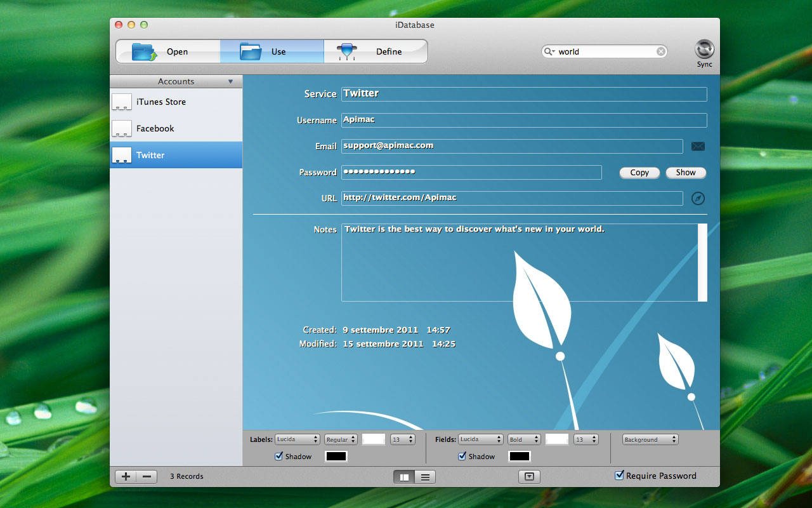Uncheck Require Password
The height and width of the screenshot is (508, 812).
pyautogui.click(x=620, y=476)
